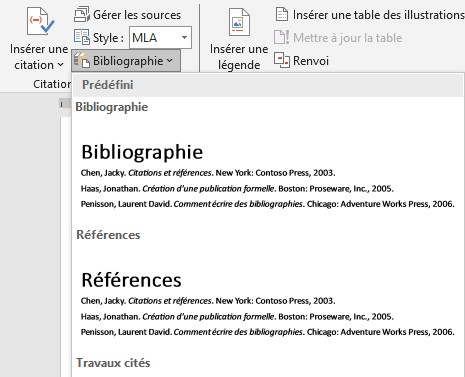Image resolution: width=465 pixels, height=377 pixels.
Task: Click the Renvoi icon
Action: (282, 60)
